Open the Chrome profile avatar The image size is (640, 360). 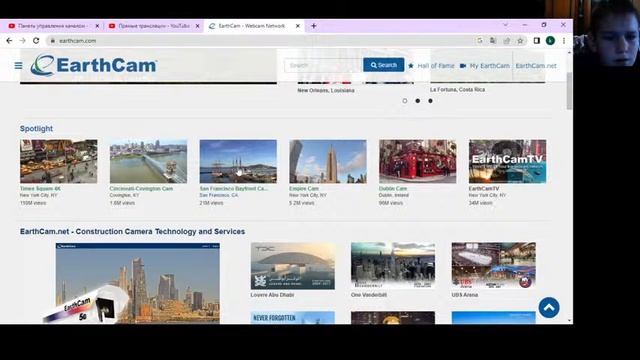tap(550, 41)
